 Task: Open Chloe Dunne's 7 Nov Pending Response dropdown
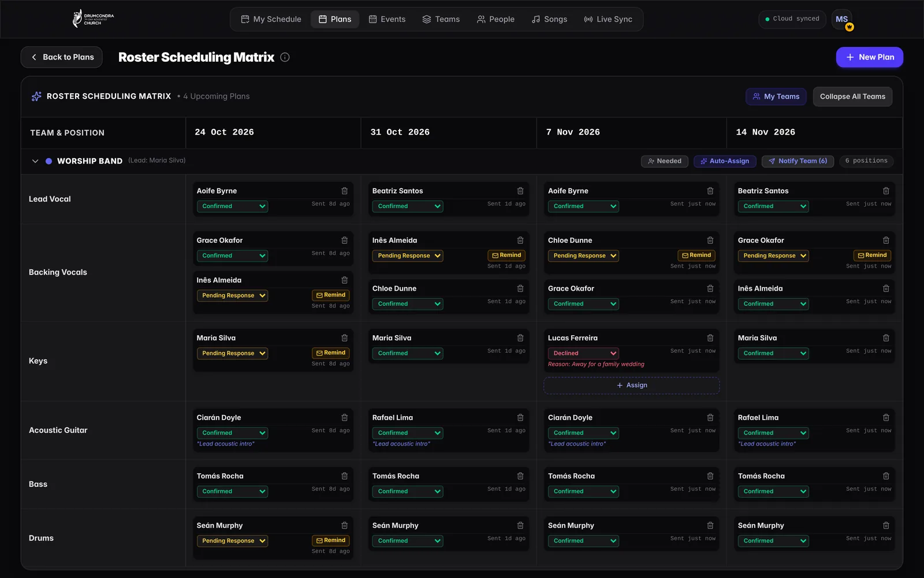[583, 255]
